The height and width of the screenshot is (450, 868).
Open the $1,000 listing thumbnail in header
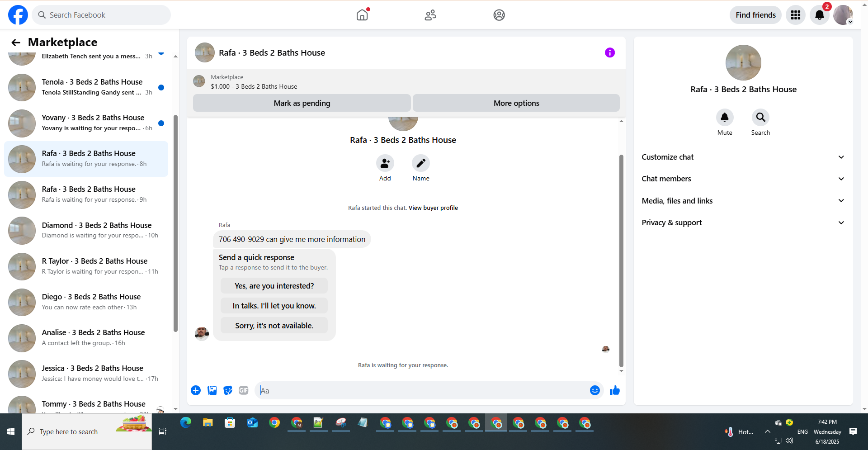199,81
